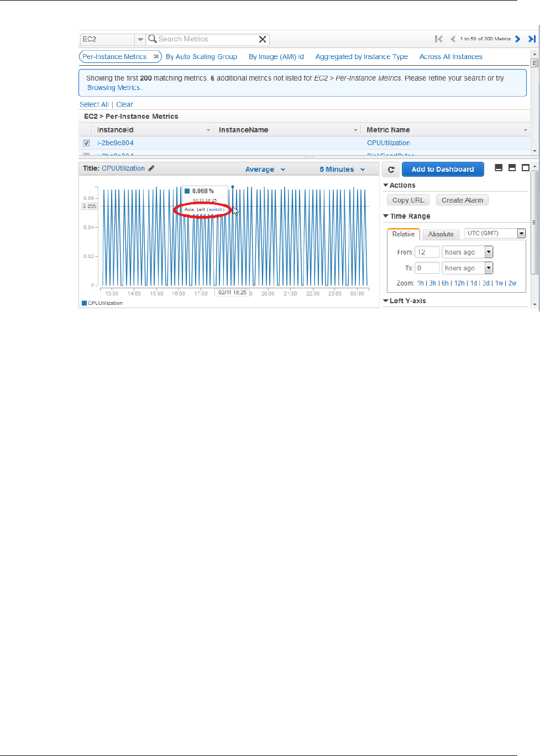Clear the metrics search with the X icon
Viewport: 540px width, 756px height.
[x=263, y=39]
